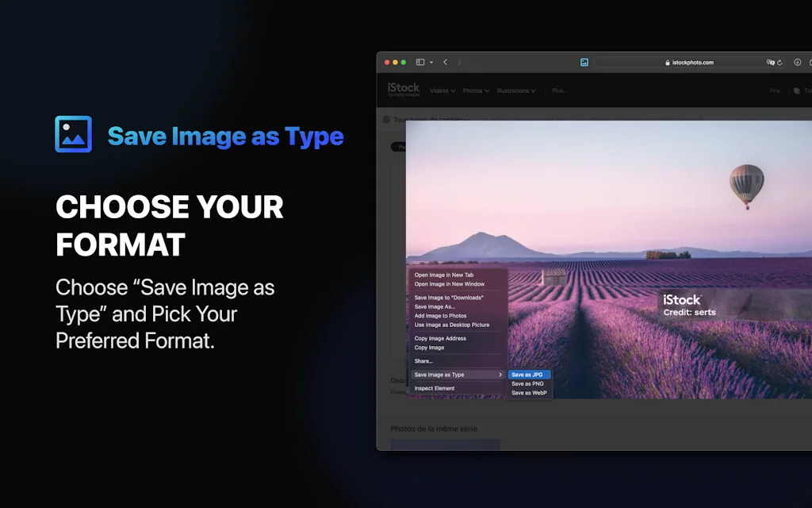The image size is (812, 508).
Task: Open the iStock logo homepage link
Action: 403,89
